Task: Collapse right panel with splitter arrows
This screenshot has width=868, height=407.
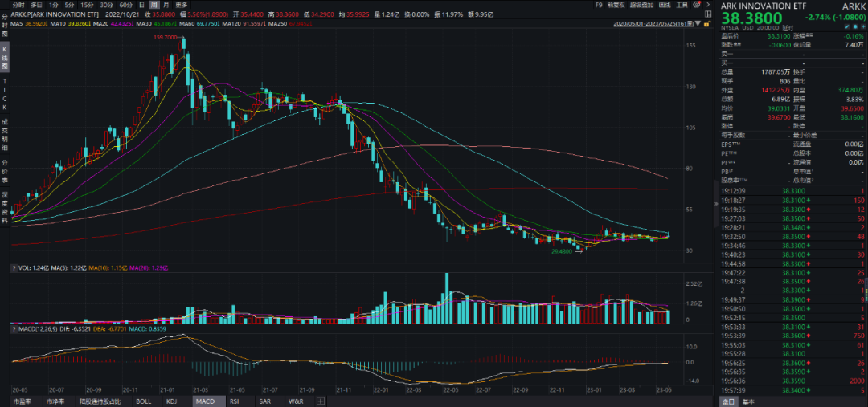Action: pos(714,203)
